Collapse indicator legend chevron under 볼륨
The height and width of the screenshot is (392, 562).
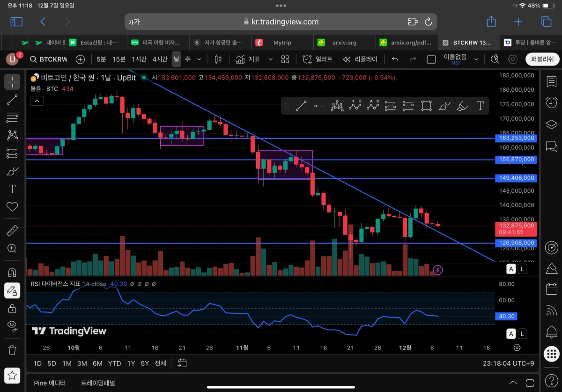point(37,101)
